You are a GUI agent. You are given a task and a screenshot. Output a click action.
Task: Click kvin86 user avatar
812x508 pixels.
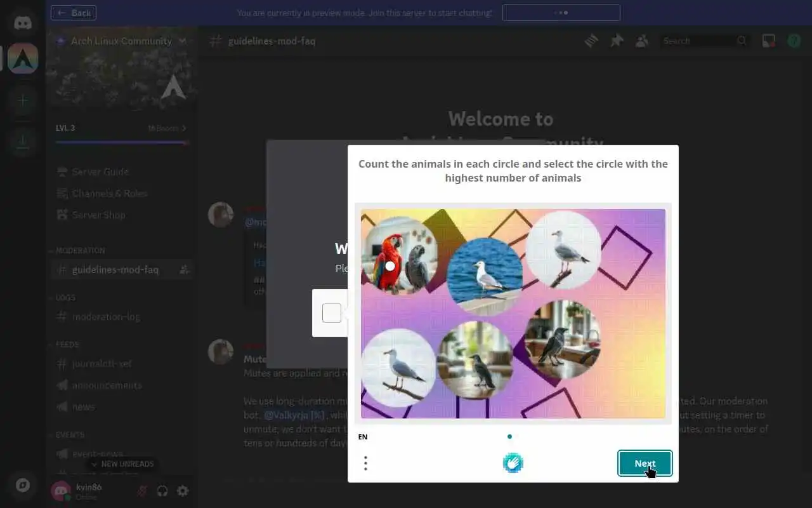coord(61,491)
